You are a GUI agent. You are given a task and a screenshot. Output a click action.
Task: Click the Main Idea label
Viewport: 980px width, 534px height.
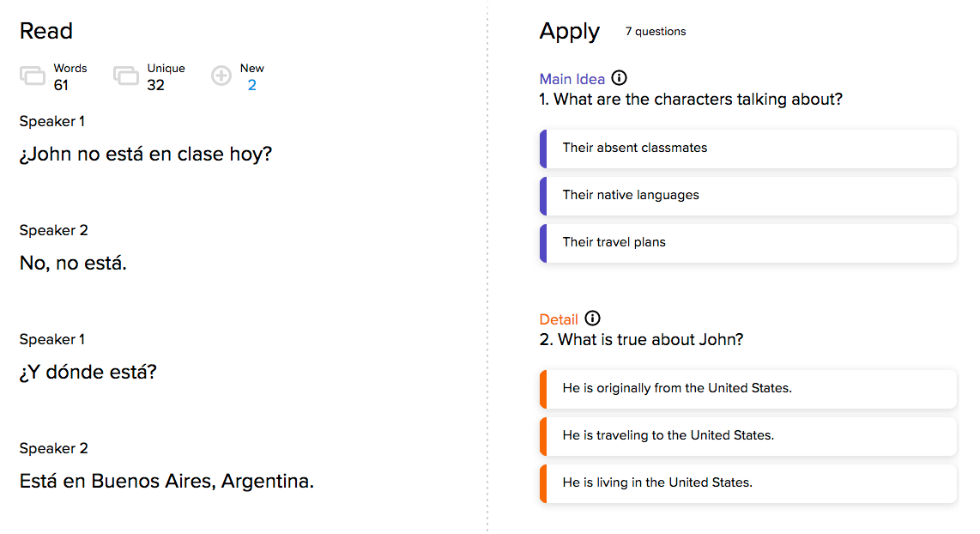point(572,79)
